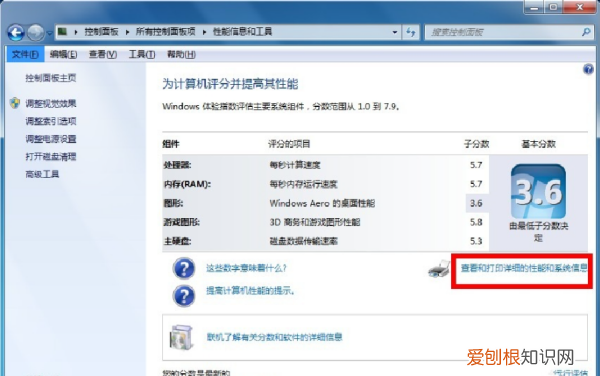Click the 为计算机评分并提高其性能 heading
Image resolution: width=600 pixels, height=376 pixels.
point(230,84)
